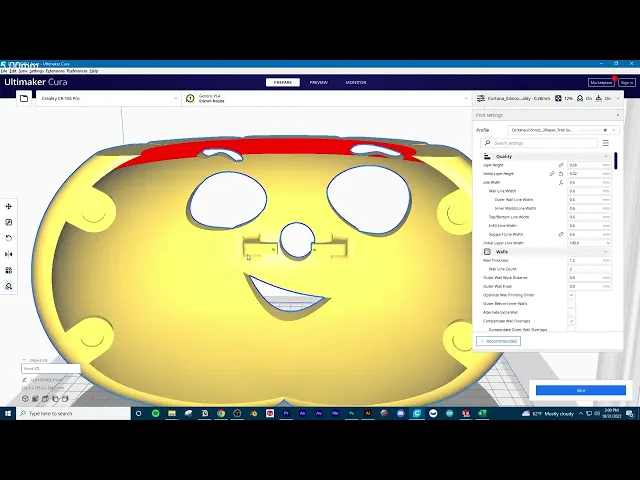
Task: Select the Prepare stage tab
Action: coord(283,82)
